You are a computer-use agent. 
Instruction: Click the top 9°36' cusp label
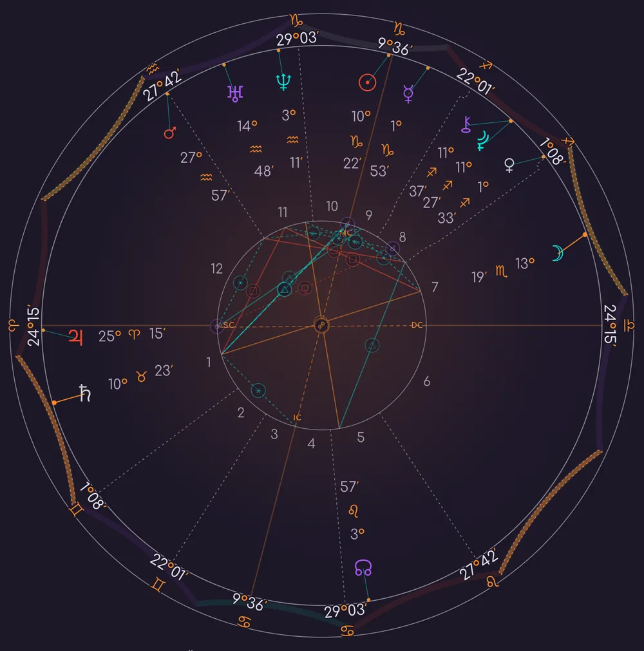coord(395,46)
